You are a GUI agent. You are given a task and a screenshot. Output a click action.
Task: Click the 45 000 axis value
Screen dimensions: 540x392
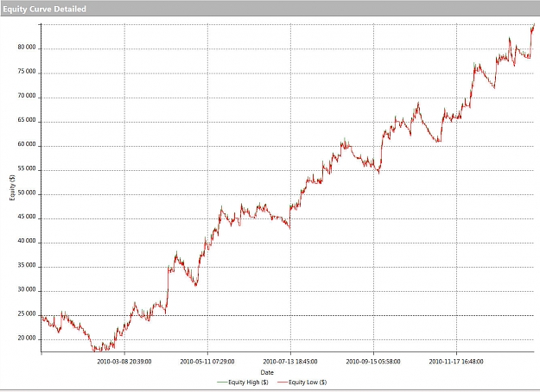[27, 217]
